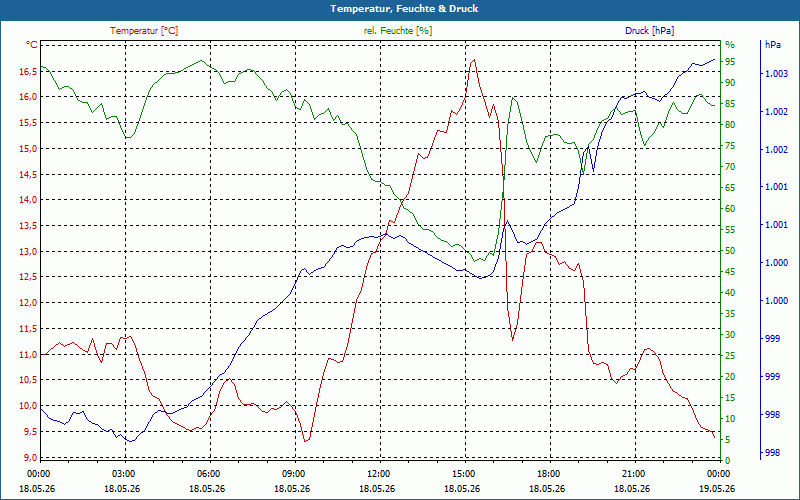Click the 21:00 time axis label
The width and height of the screenshot is (800, 500).
click(635, 473)
